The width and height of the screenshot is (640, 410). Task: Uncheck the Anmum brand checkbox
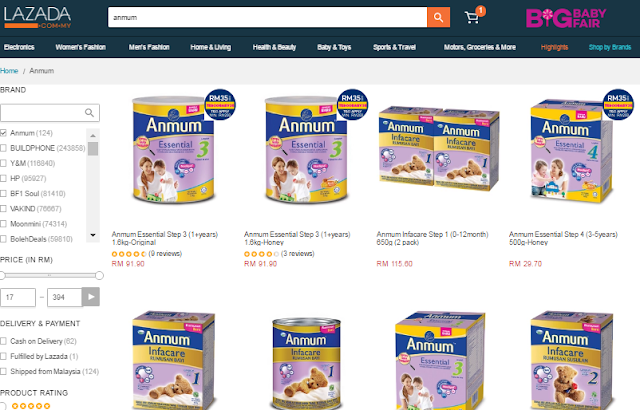3,133
